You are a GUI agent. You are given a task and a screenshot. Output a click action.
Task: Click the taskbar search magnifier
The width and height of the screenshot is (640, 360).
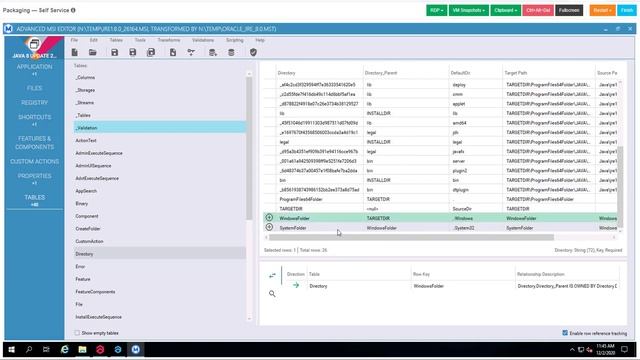click(x=29, y=349)
